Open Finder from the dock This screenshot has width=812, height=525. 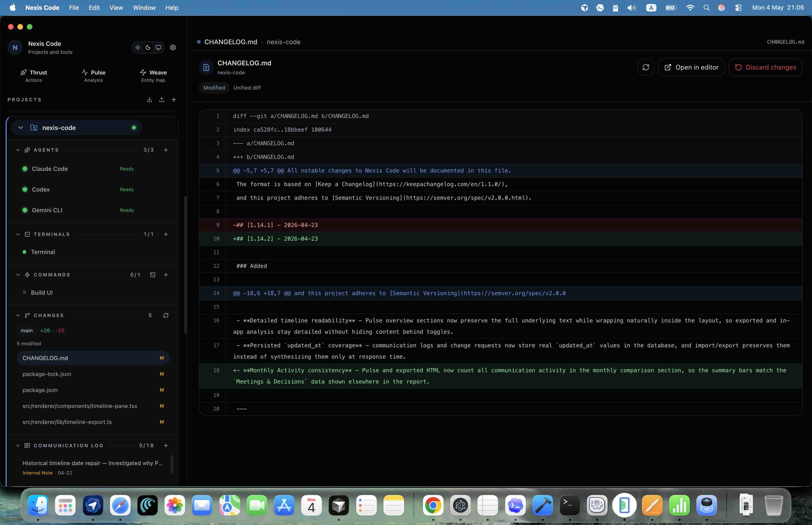click(38, 505)
